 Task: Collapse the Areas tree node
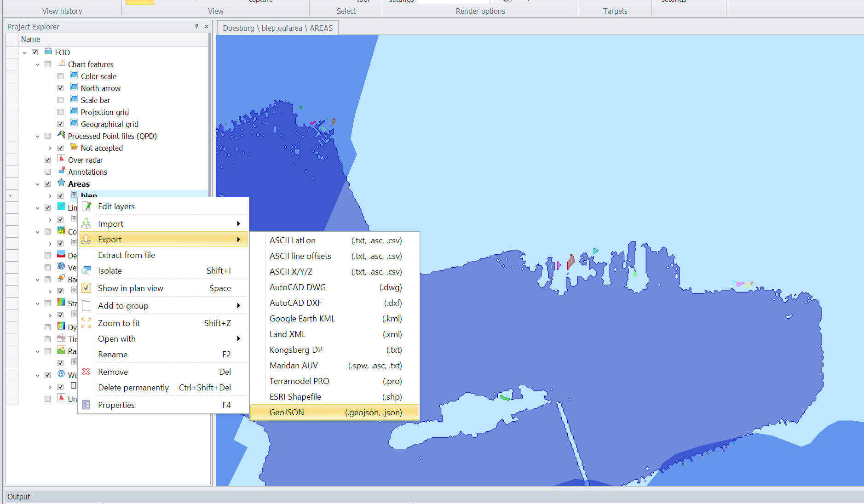[37, 183]
